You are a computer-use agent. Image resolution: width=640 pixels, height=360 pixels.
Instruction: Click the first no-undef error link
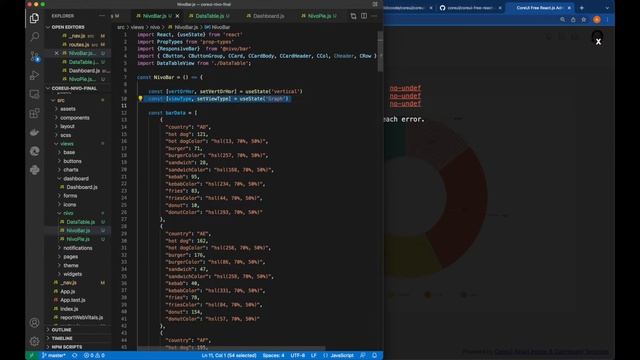tap(405, 88)
